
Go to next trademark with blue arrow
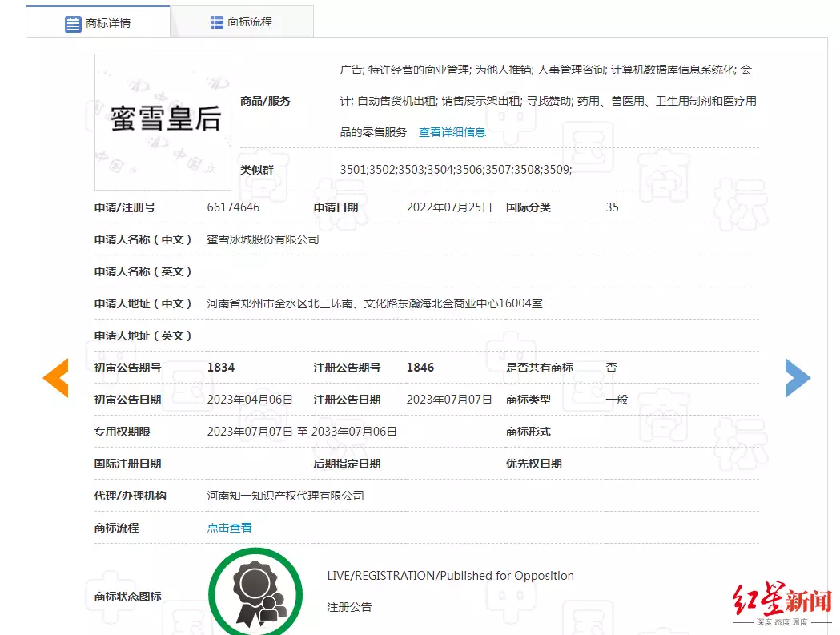click(797, 378)
